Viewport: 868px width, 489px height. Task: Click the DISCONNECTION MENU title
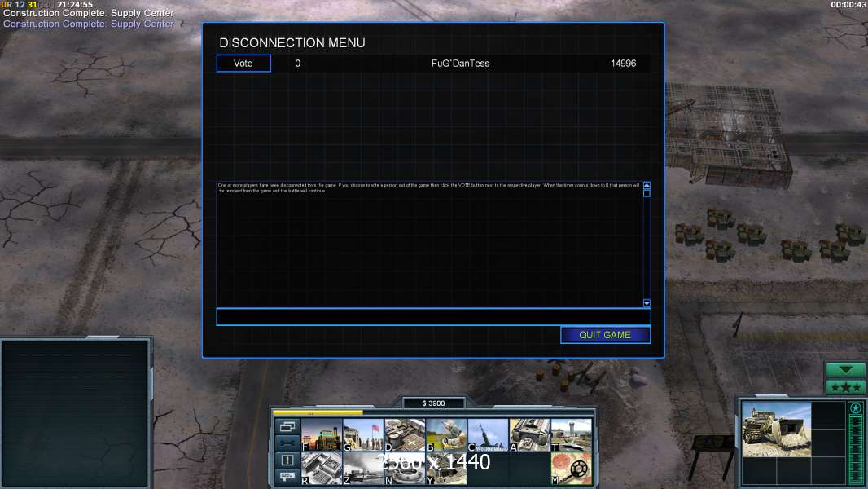pos(292,42)
